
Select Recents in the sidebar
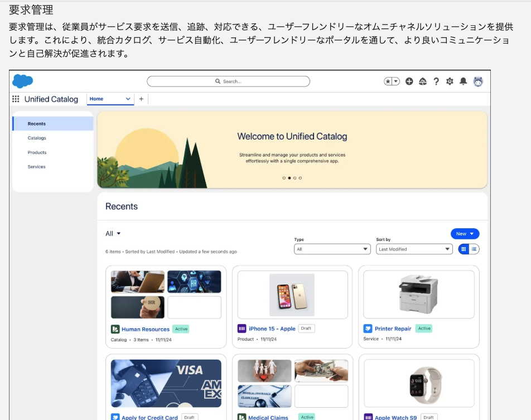point(53,124)
